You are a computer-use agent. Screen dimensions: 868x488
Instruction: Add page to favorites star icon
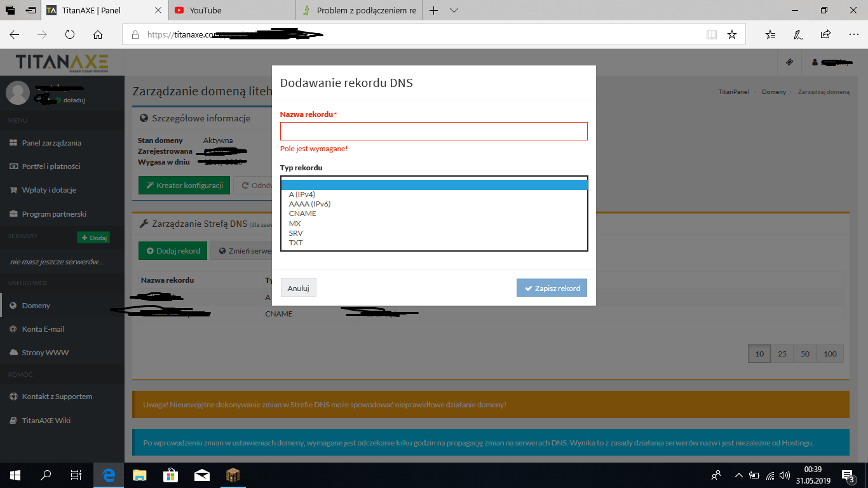731,35
